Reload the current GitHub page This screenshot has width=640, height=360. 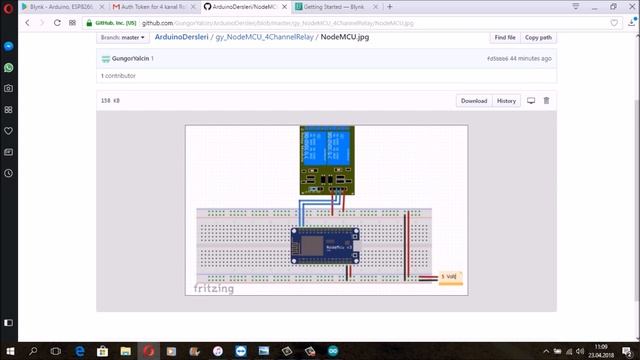point(57,23)
